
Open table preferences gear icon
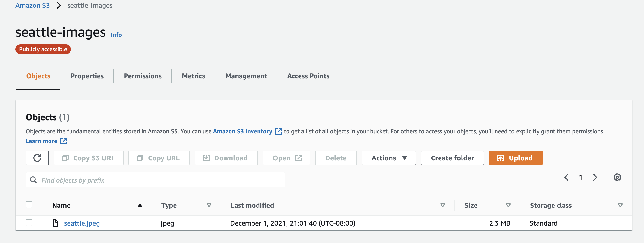click(x=617, y=177)
